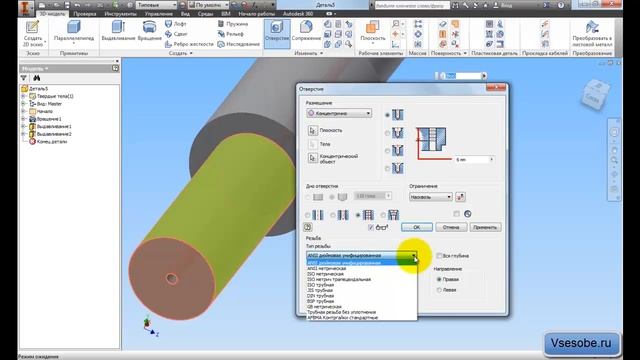Open the По умолчанию appearance dropdown
Viewport: 640px width, 360px height.
209,5
